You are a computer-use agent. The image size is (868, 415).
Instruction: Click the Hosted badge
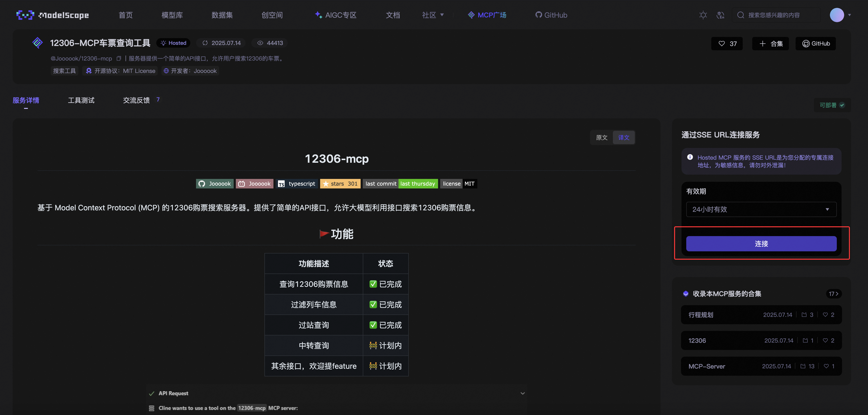(174, 43)
